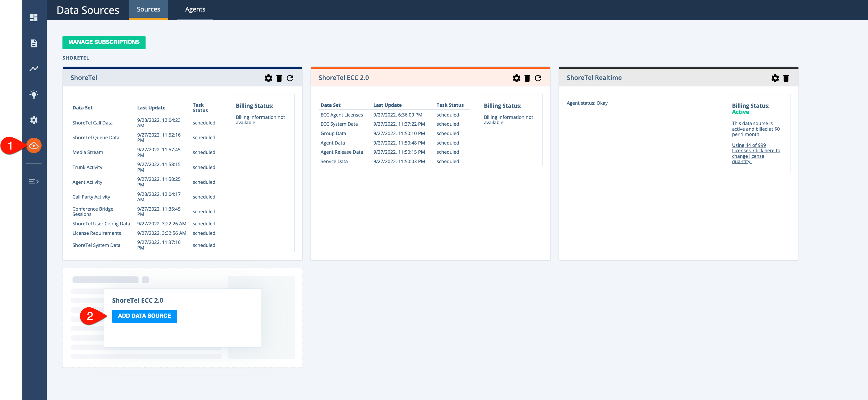The height and width of the screenshot is (400, 868).
Task: Click Last Update header in ShoreTel ECC table
Action: coord(387,105)
